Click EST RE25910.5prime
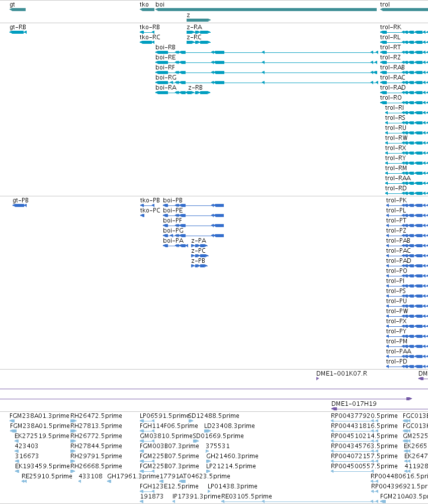The width and height of the screenshot is (428, 504). coord(47,476)
